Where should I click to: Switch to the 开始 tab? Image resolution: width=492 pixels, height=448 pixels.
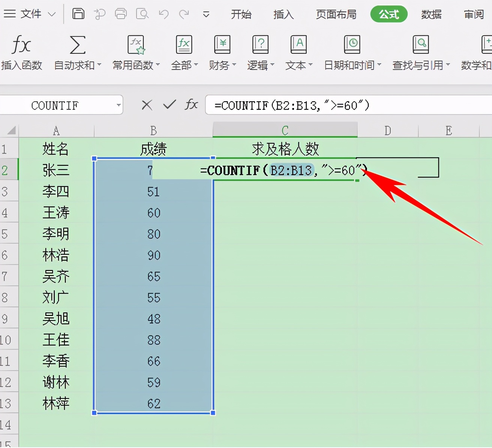click(241, 14)
